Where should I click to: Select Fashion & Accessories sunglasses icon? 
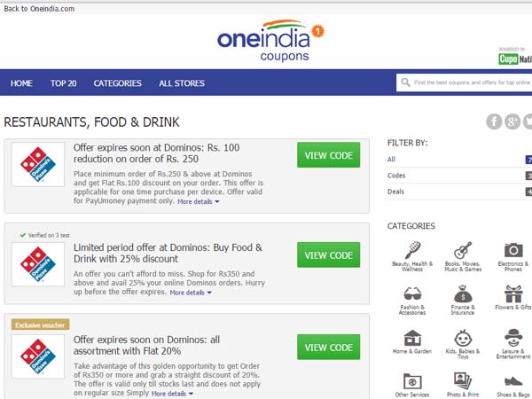coord(412,294)
